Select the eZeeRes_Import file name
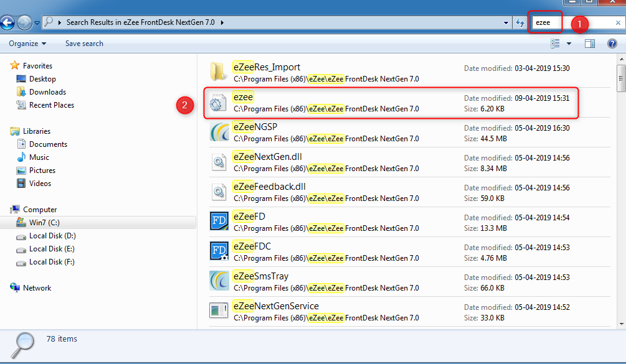This screenshot has width=626, height=364. click(x=267, y=67)
